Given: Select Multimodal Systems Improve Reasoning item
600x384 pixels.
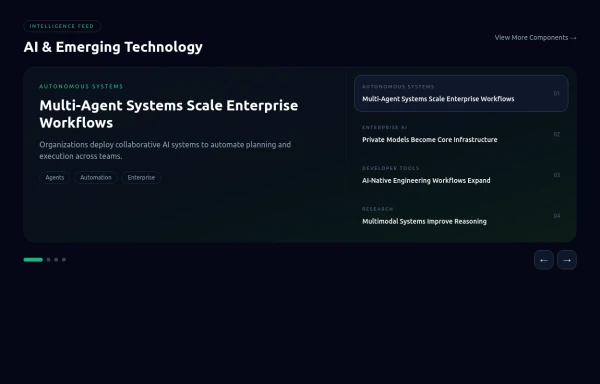Looking at the screenshot, I should (x=461, y=216).
